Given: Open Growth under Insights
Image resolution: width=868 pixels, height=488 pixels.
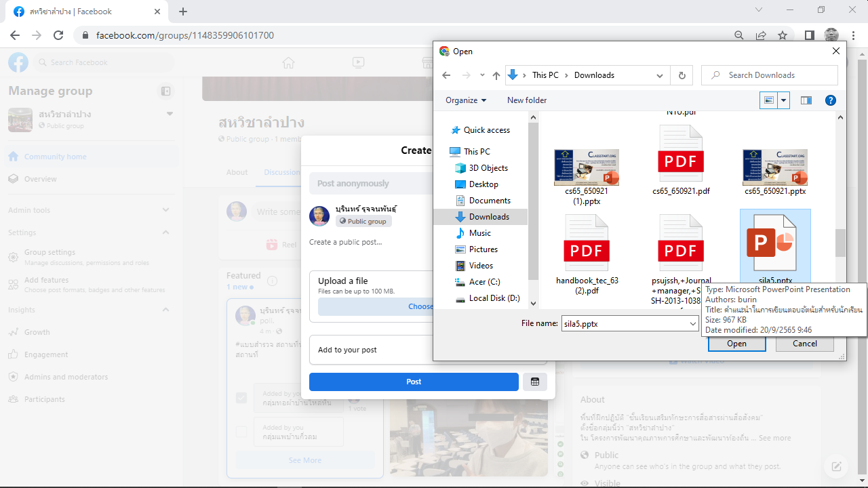Looking at the screenshot, I should (x=91, y=332).
